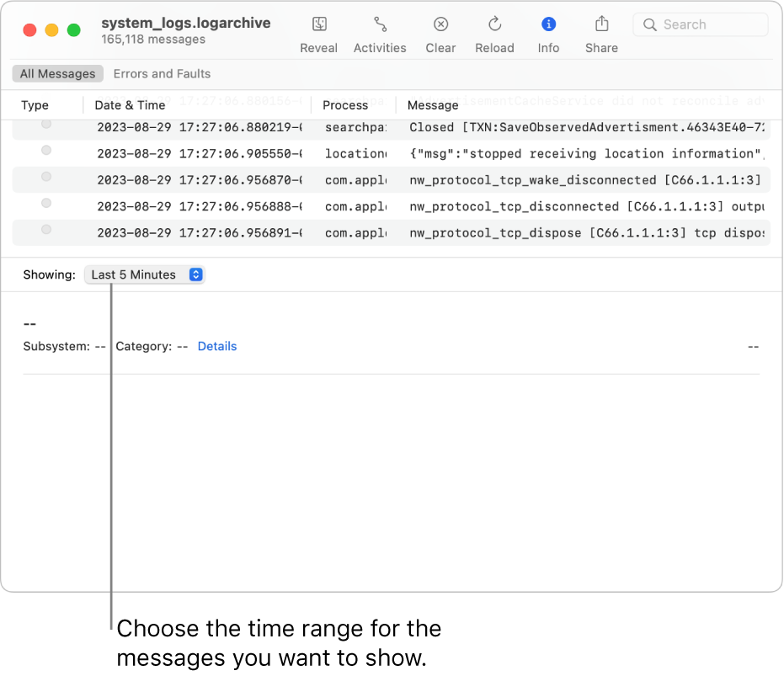Open the Details link

coord(217,346)
